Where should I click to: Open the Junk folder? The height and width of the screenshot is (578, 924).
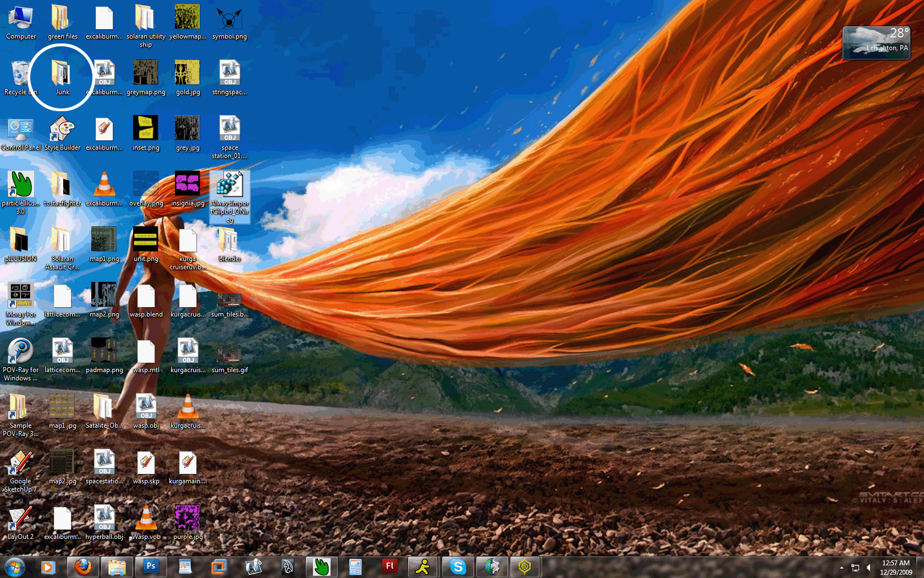[x=62, y=78]
